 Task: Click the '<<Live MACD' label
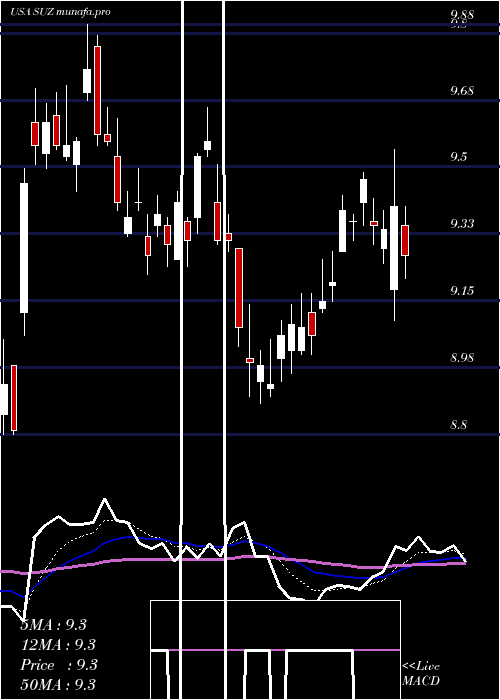pos(421,674)
